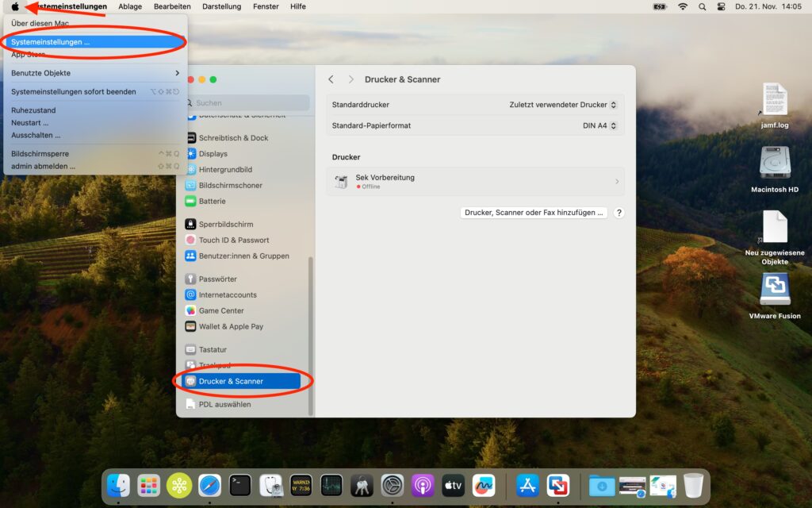
Task: Open the Trash in the Dock
Action: [693, 485]
